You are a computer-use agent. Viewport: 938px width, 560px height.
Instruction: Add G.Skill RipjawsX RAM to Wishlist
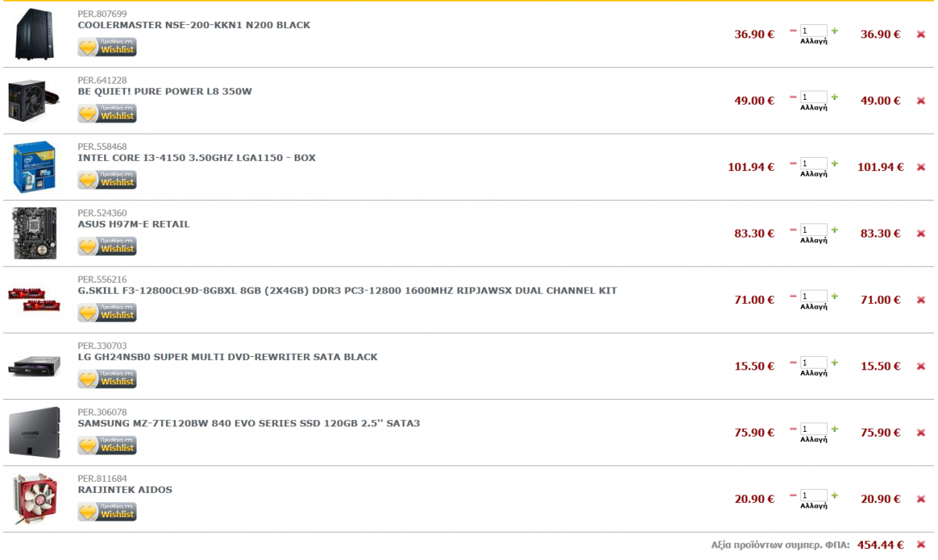[107, 313]
